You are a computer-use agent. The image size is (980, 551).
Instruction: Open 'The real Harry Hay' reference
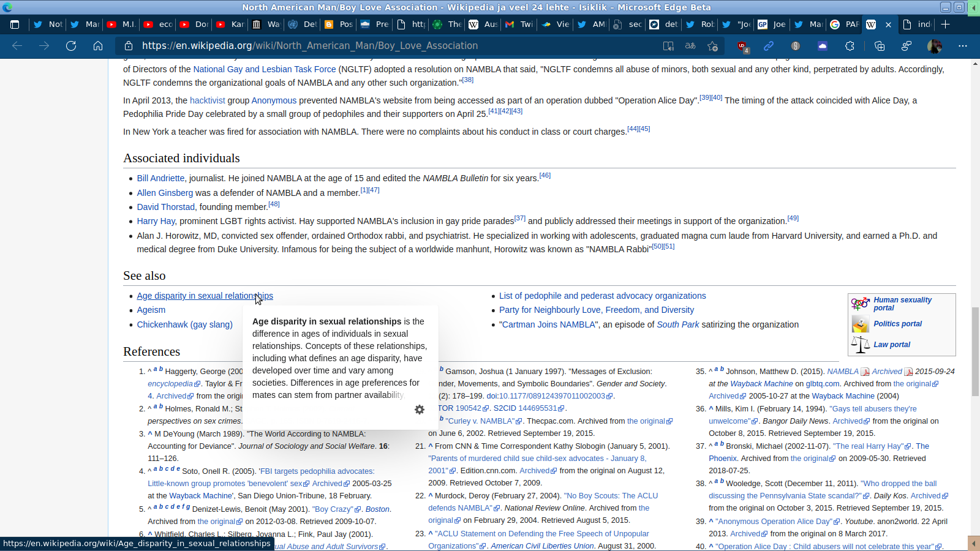[869, 446]
